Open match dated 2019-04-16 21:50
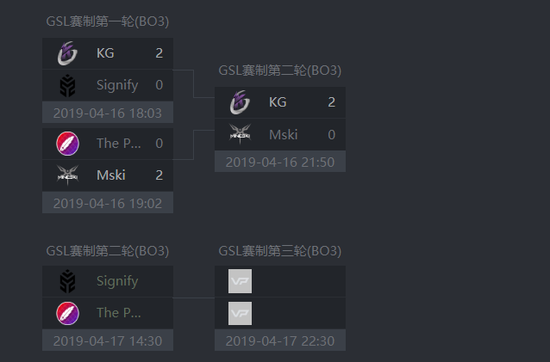The image size is (550, 362). coord(280,162)
